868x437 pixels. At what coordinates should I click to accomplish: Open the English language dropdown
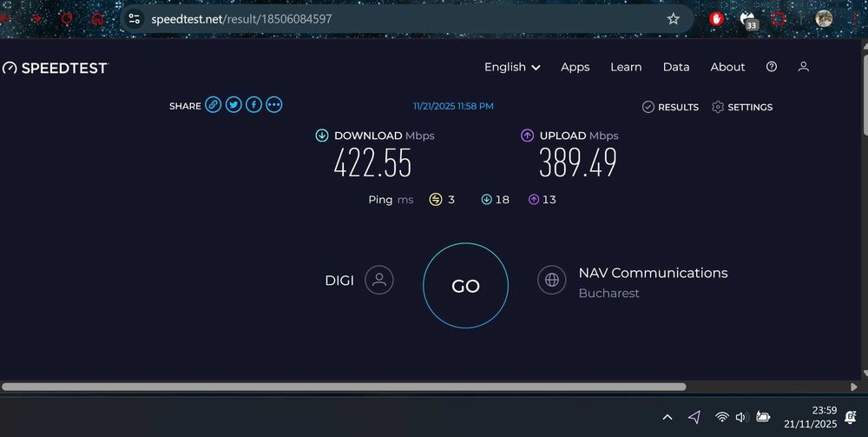[x=512, y=67]
